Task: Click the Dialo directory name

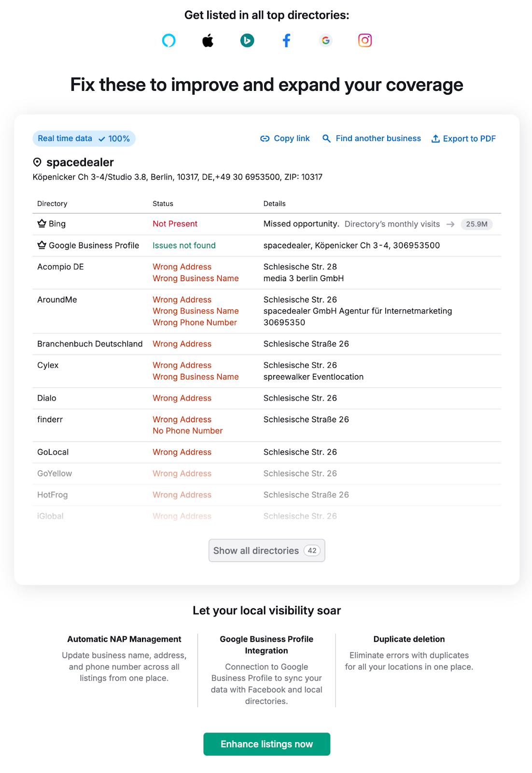Action: click(47, 398)
